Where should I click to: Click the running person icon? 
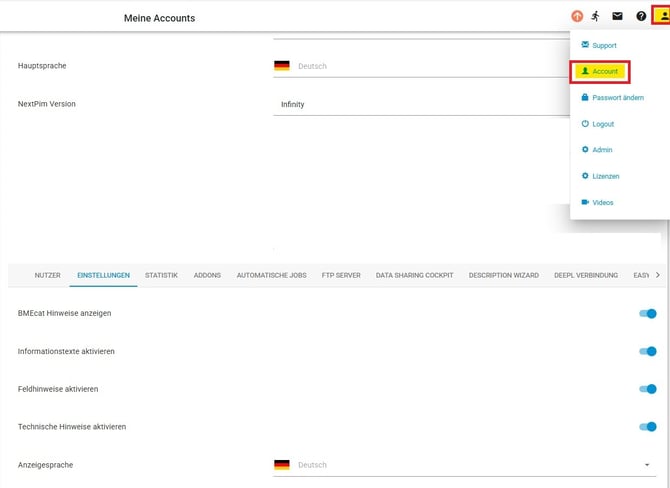click(x=596, y=16)
